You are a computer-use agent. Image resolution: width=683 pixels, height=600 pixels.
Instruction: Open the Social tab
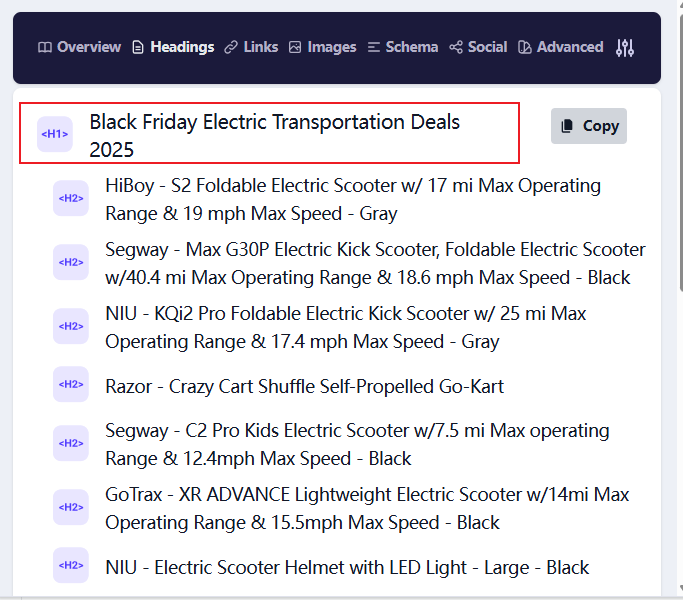[x=478, y=47]
